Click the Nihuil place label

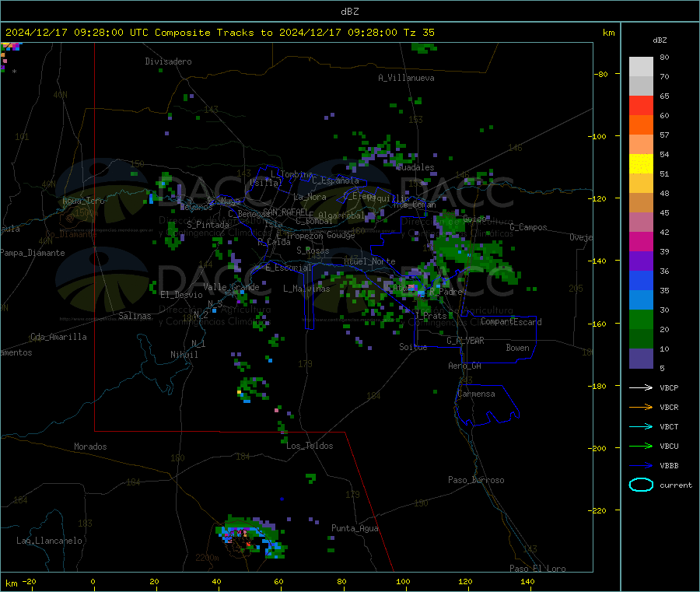(184, 355)
